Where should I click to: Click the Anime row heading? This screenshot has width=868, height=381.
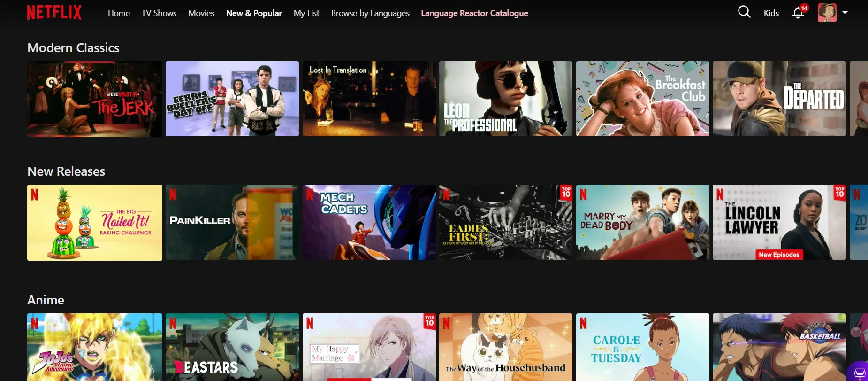click(46, 300)
